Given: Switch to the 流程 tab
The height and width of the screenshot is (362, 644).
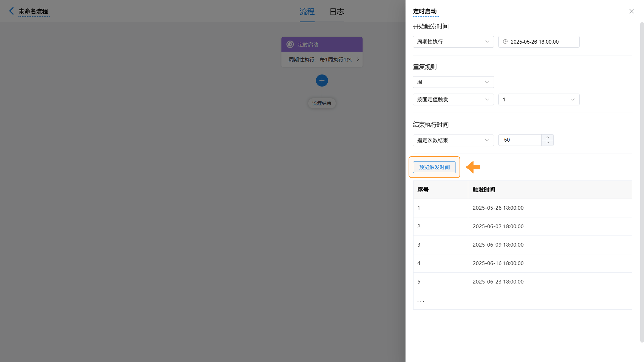Looking at the screenshot, I should pyautogui.click(x=307, y=12).
